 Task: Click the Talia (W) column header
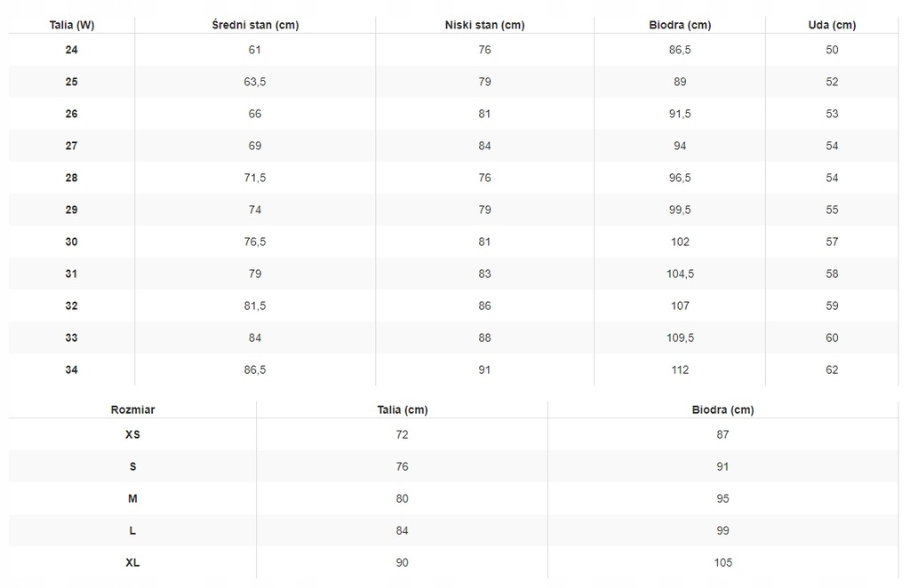tap(71, 25)
